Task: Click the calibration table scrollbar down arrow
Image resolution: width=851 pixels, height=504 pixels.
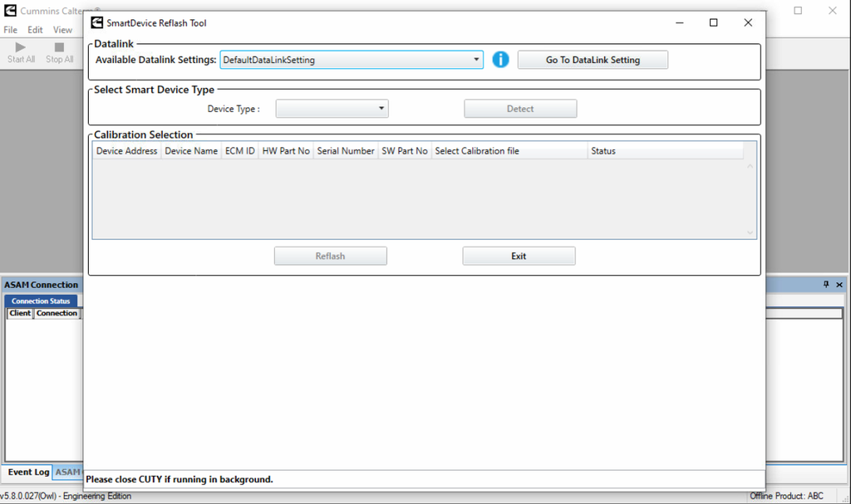Action: (x=750, y=233)
